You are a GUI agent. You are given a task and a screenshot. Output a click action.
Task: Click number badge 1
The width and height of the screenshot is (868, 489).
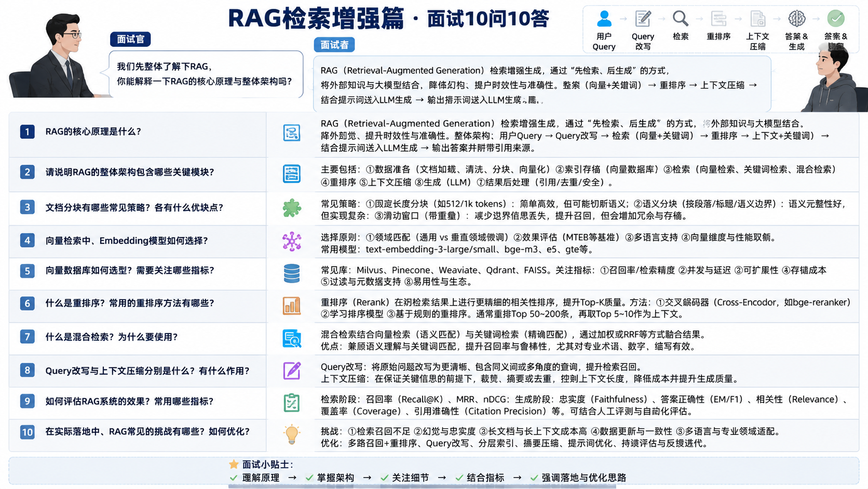pyautogui.click(x=28, y=131)
